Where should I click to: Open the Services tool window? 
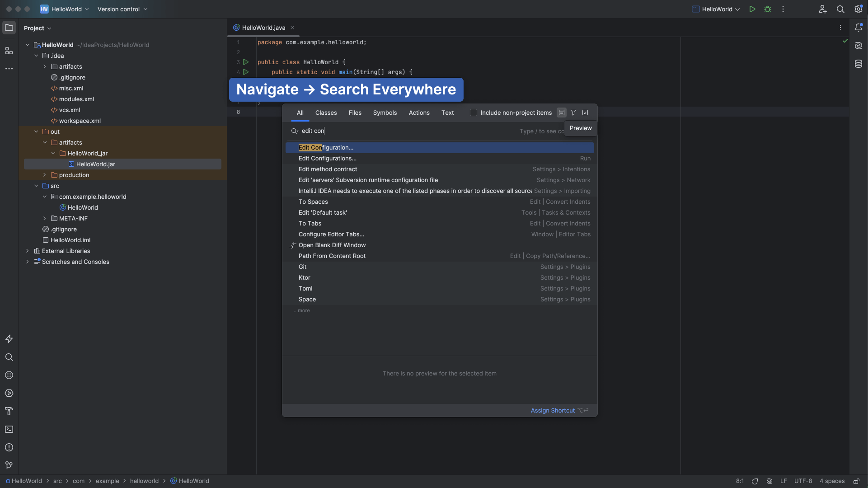coord(9,393)
